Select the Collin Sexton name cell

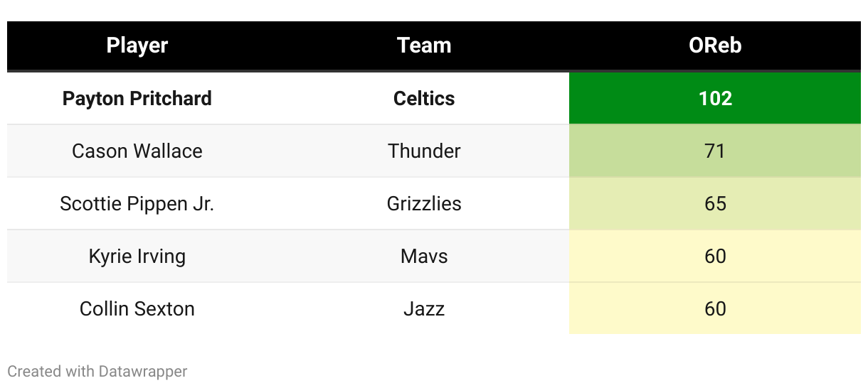(137, 308)
